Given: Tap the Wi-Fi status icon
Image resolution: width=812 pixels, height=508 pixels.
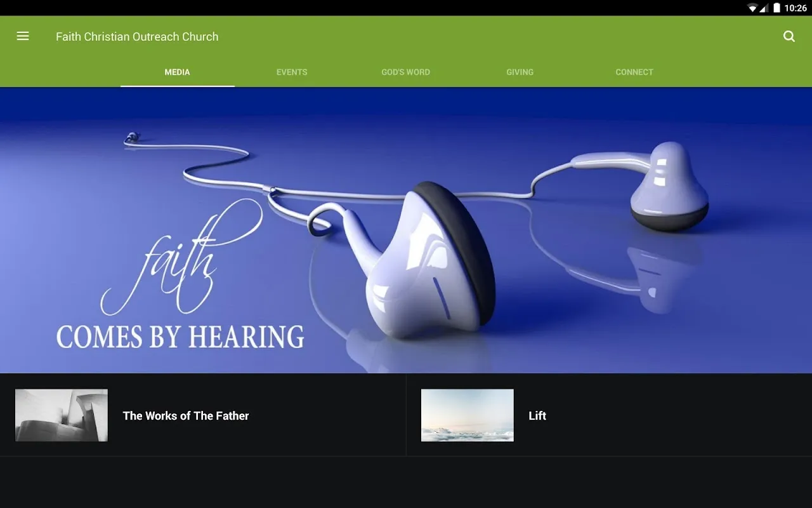Looking at the screenshot, I should 752,8.
